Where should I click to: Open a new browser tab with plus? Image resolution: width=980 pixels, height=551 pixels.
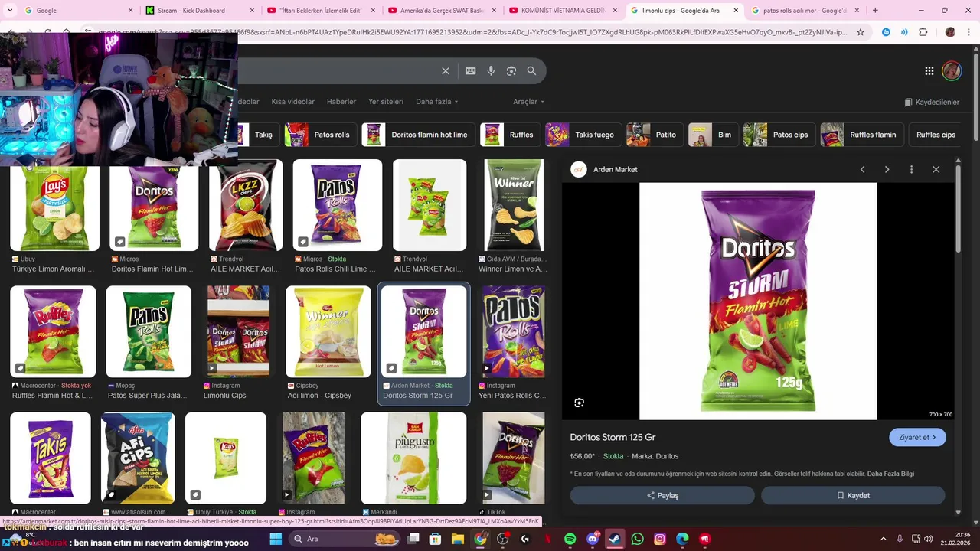point(875,11)
